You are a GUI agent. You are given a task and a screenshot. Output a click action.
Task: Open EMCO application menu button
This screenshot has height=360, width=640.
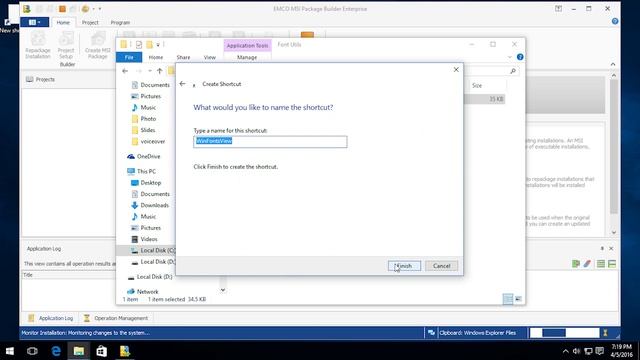point(35,22)
